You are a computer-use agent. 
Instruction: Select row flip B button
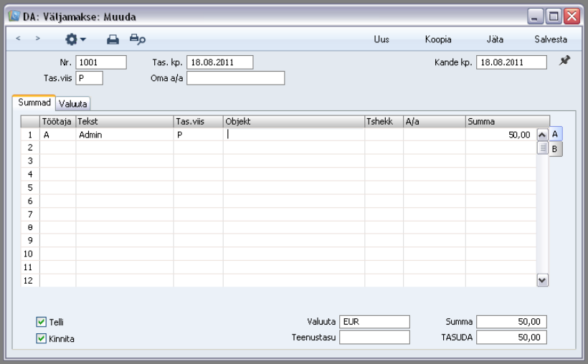click(x=556, y=149)
